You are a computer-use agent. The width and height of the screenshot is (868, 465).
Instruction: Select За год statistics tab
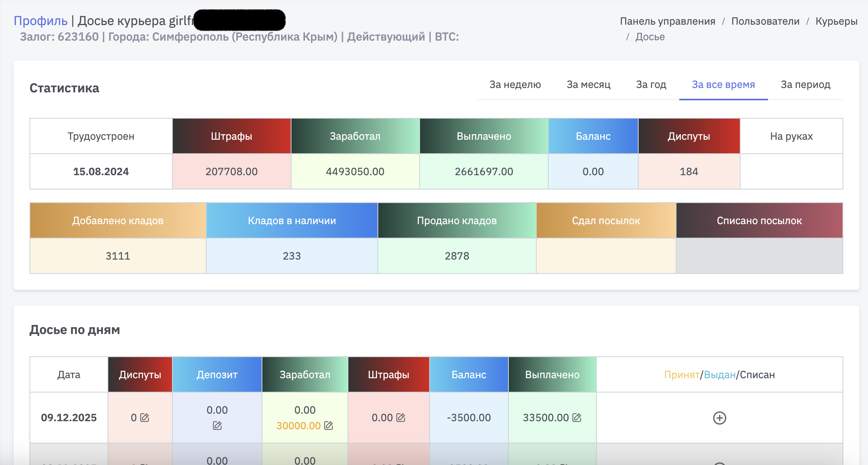651,84
